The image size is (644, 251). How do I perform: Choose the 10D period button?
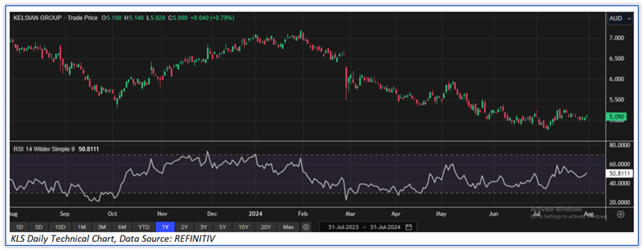tap(59, 227)
